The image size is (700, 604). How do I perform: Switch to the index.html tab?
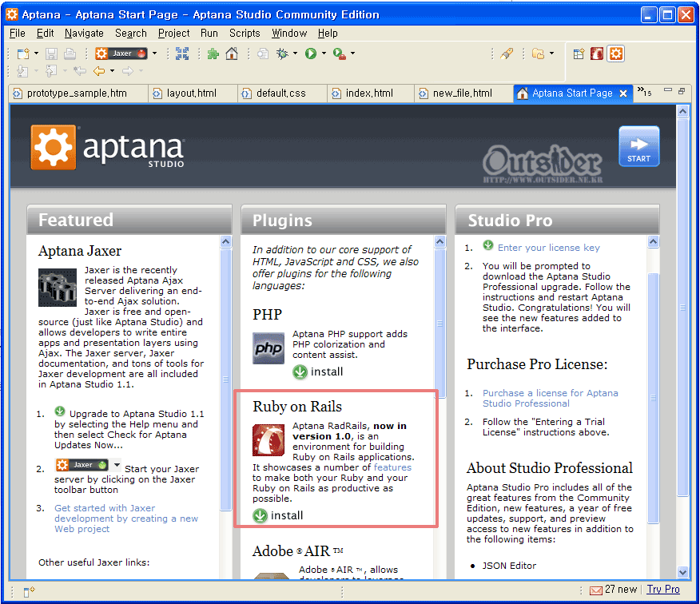pyautogui.click(x=369, y=93)
